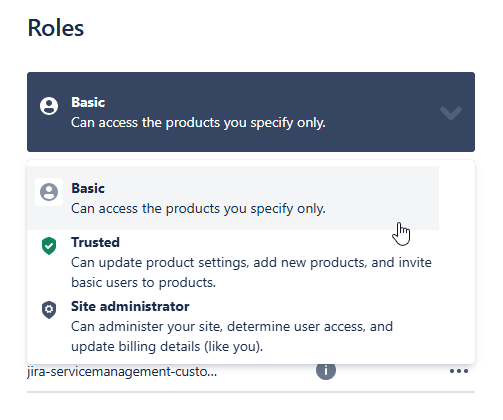Click the Site administrator description about billing
This screenshot has width=503, height=420.
tap(232, 336)
